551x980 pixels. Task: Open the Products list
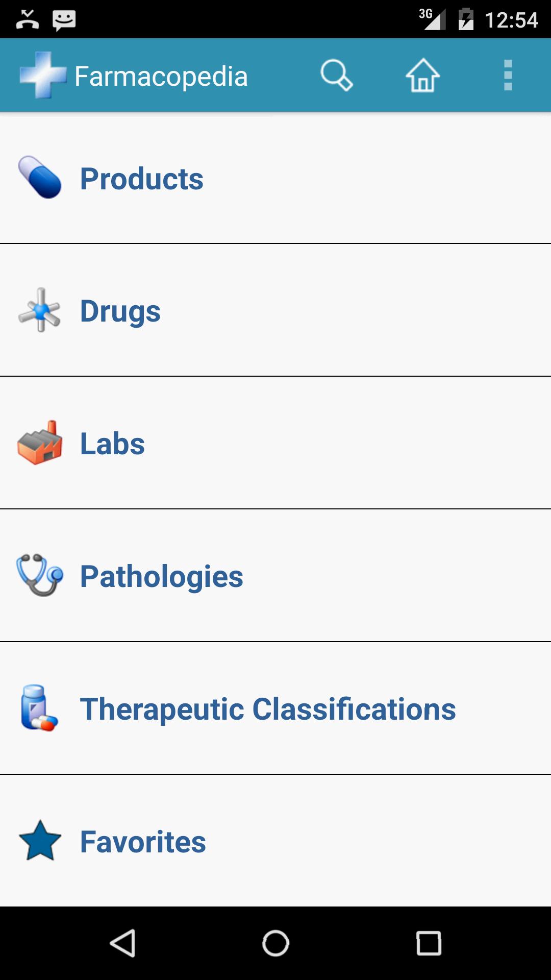[204, 178]
